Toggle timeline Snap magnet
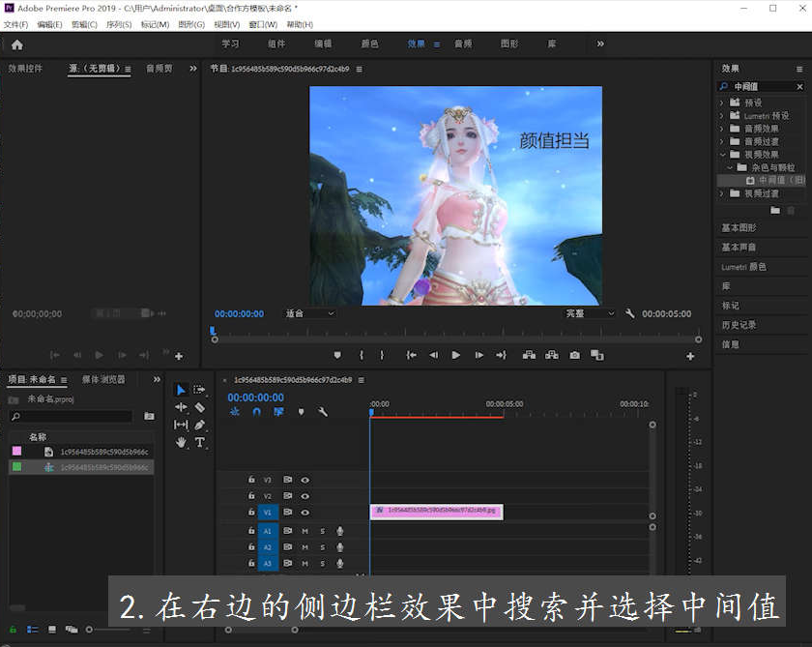Image resolution: width=812 pixels, height=647 pixels. (256, 412)
